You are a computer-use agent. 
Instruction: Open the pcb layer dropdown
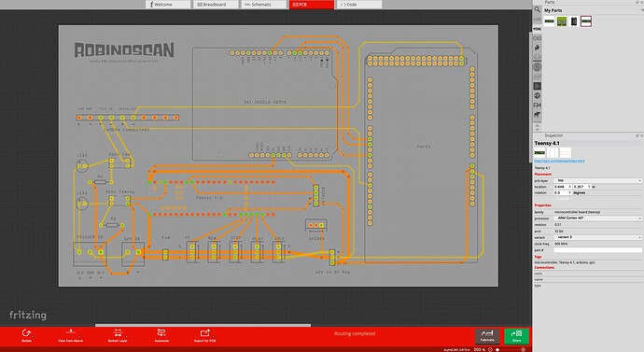(x=597, y=181)
